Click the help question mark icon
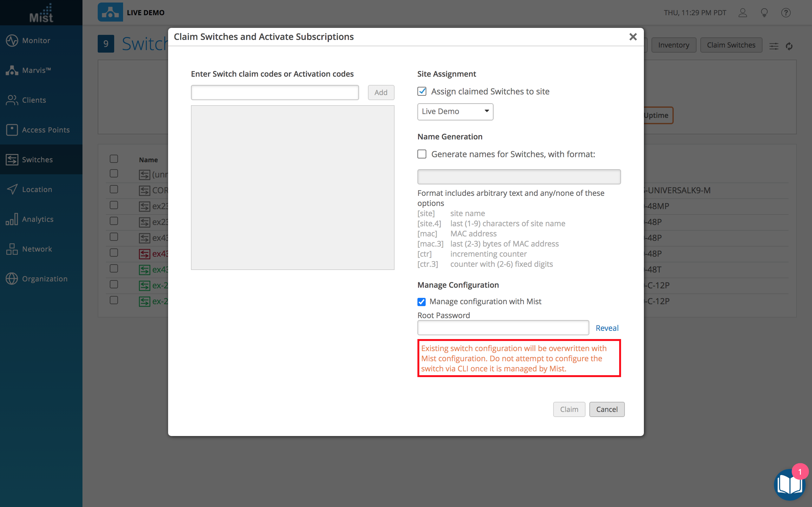 click(x=785, y=13)
